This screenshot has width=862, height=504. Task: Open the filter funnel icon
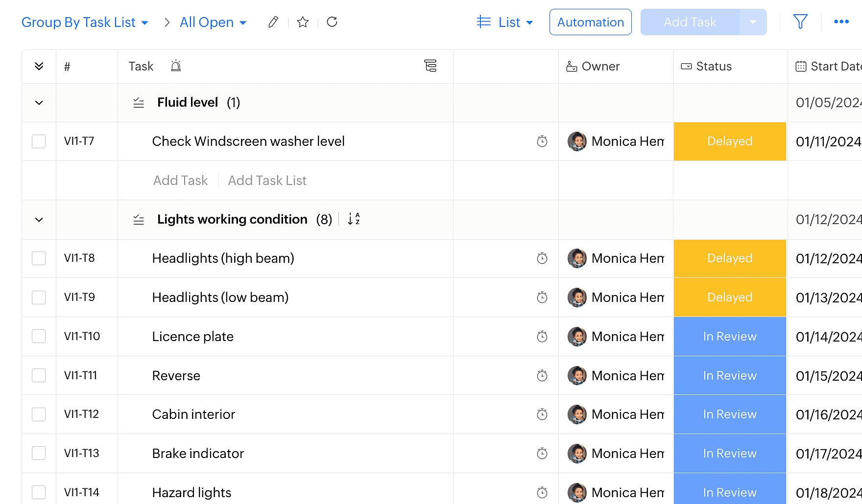pyautogui.click(x=800, y=22)
